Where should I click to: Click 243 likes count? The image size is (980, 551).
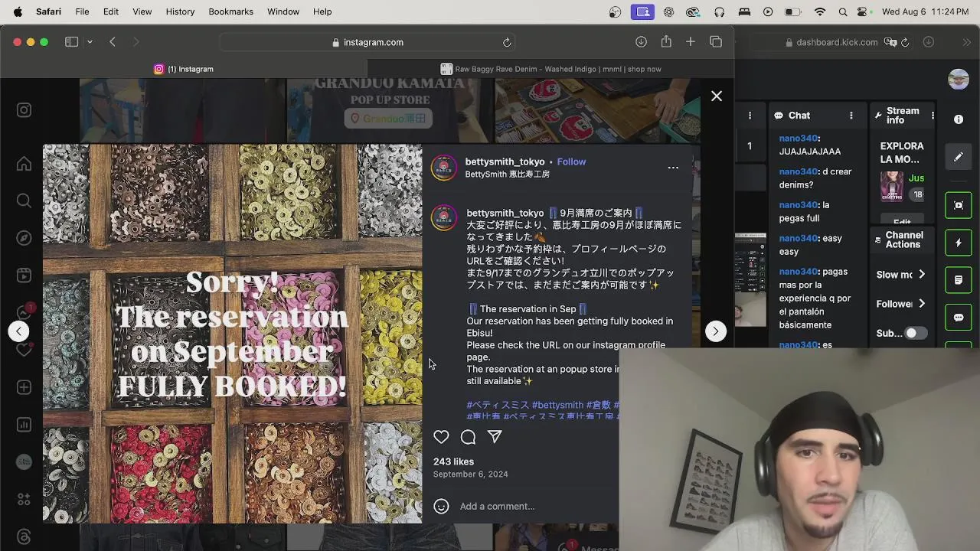pyautogui.click(x=453, y=461)
